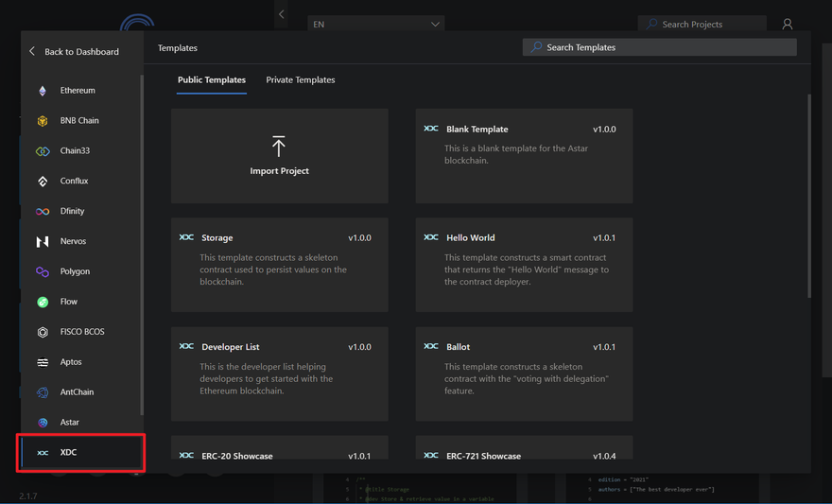Image resolution: width=832 pixels, height=504 pixels.
Task: Click the v1.0.0 version on Storage card
Action: pos(359,237)
